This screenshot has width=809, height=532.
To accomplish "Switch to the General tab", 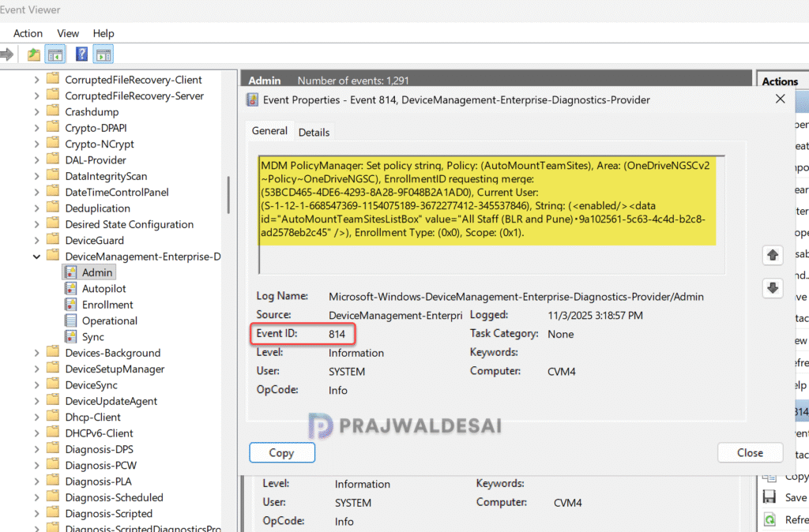I will (269, 131).
